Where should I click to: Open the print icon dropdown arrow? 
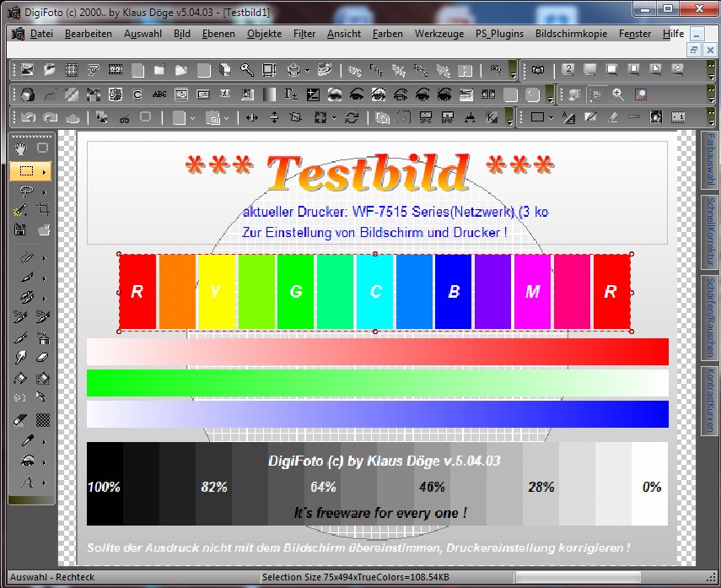[x=307, y=70]
